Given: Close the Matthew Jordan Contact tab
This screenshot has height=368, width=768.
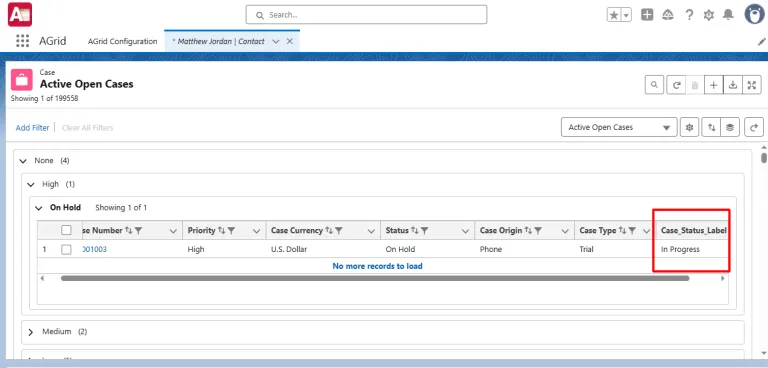Looking at the screenshot, I should pyautogui.click(x=289, y=41).
